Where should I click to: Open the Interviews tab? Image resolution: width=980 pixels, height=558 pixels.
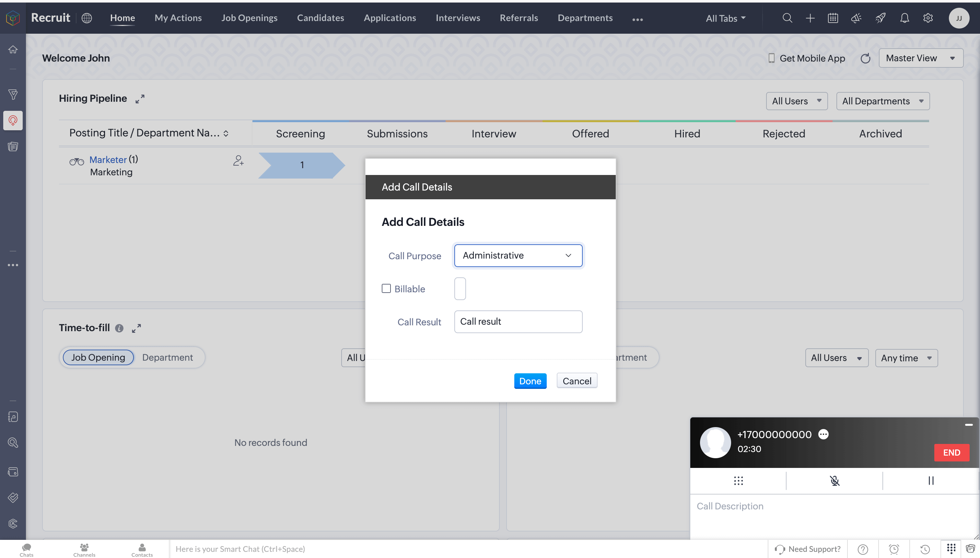tap(458, 18)
